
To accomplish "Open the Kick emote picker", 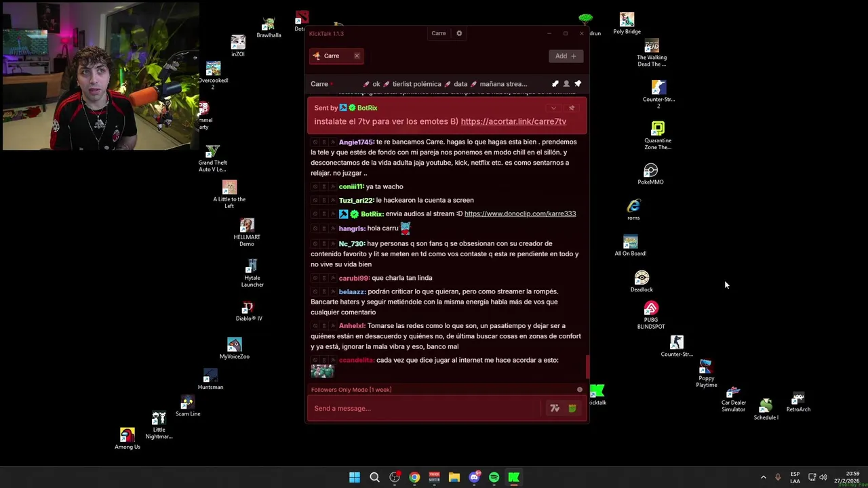I will point(572,408).
